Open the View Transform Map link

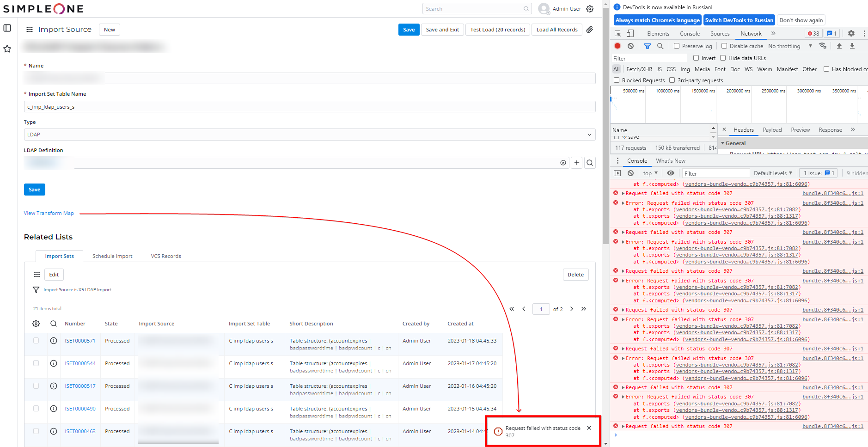coord(49,213)
